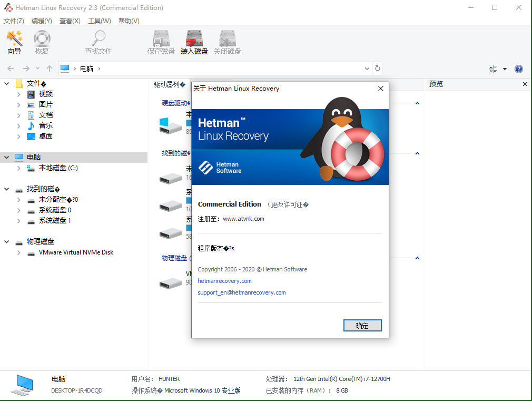Click the computer icon in address bar
Image resolution: width=532 pixels, height=401 pixels.
[x=65, y=69]
